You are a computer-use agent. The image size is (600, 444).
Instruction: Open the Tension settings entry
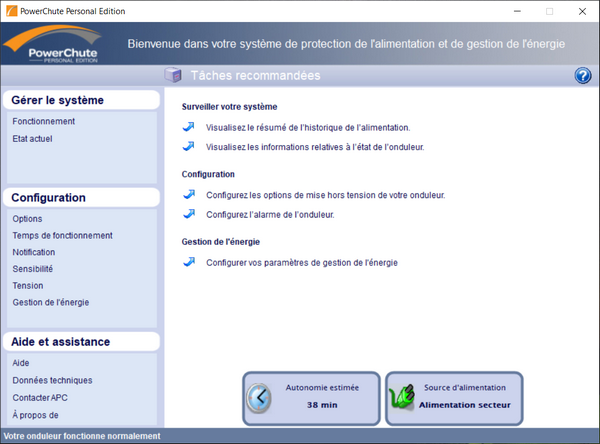point(28,286)
